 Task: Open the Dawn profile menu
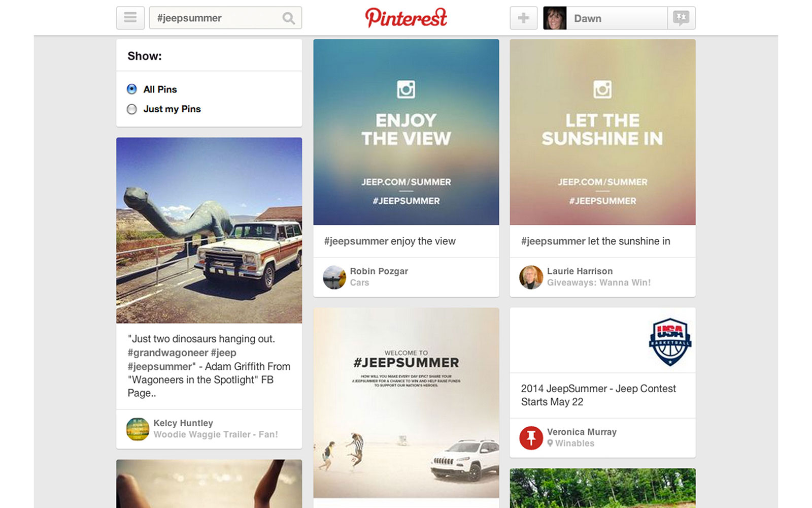click(x=605, y=18)
